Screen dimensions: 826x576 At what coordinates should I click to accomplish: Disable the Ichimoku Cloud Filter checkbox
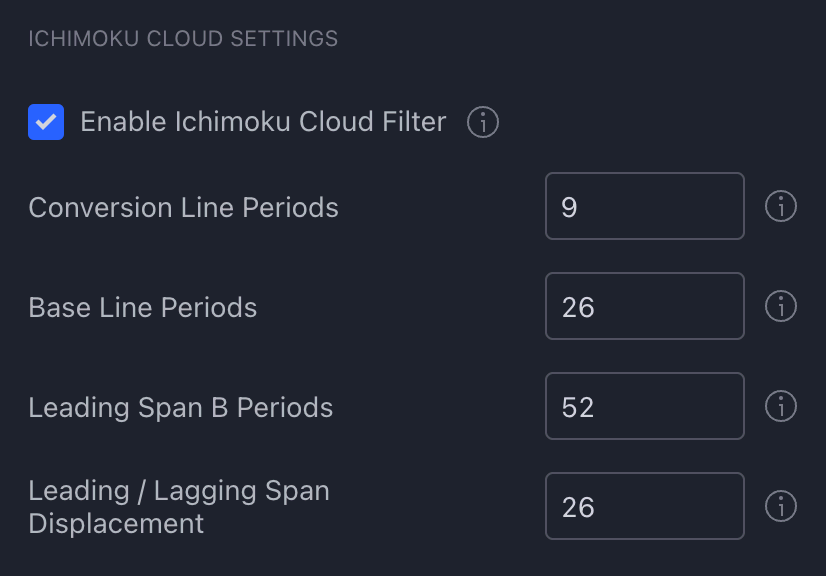46,122
